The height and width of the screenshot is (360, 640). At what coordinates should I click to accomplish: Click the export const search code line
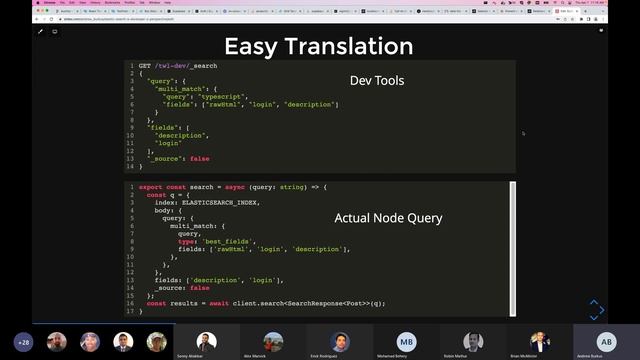click(233, 187)
